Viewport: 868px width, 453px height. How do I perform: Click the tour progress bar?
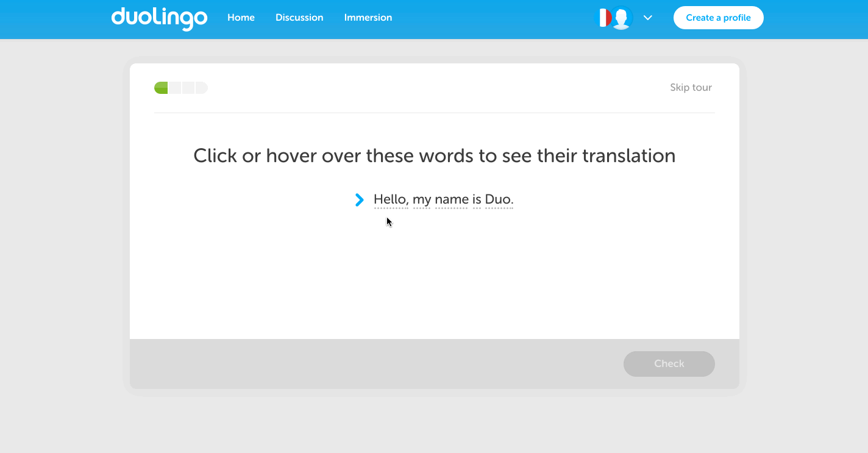pos(181,88)
